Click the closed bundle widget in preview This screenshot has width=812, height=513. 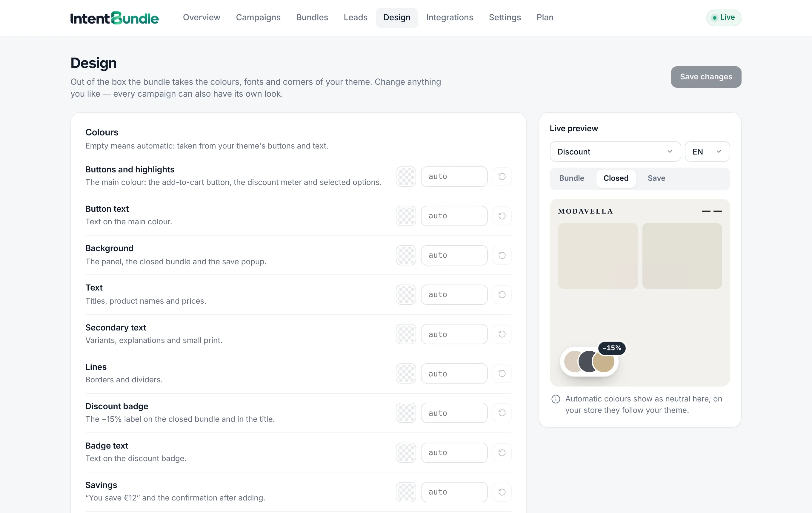[589, 362]
